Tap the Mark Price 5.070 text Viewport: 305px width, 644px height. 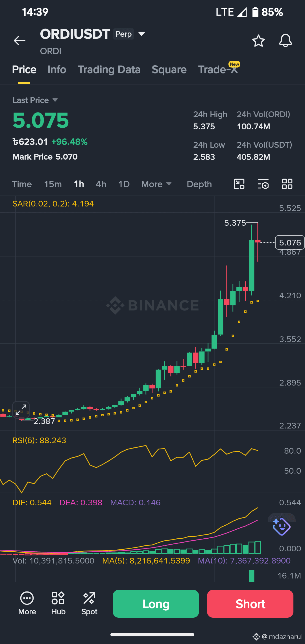[45, 157]
